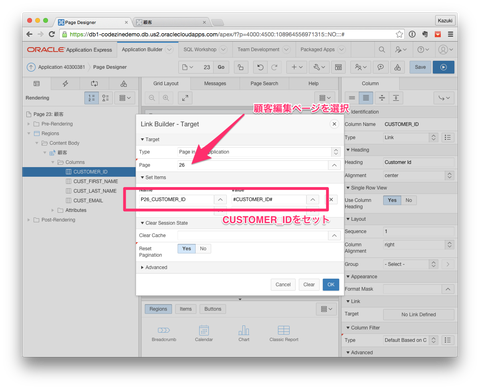Click the Go button beside page number

click(x=221, y=67)
